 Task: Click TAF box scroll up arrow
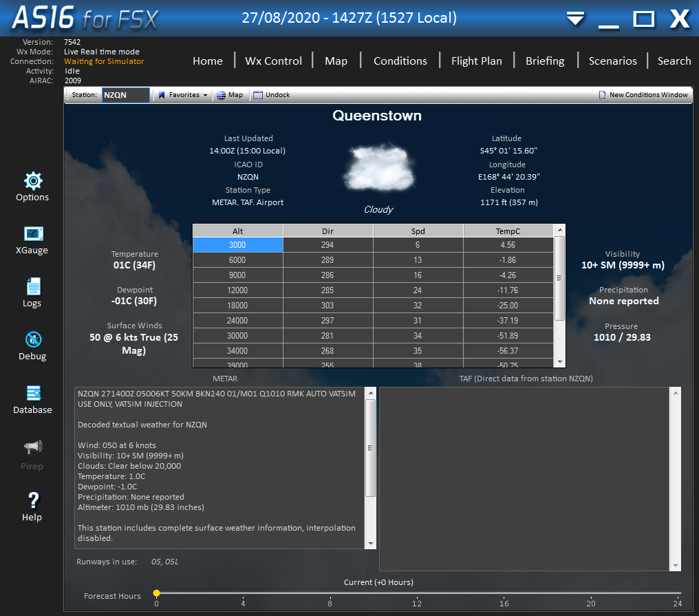point(676,393)
